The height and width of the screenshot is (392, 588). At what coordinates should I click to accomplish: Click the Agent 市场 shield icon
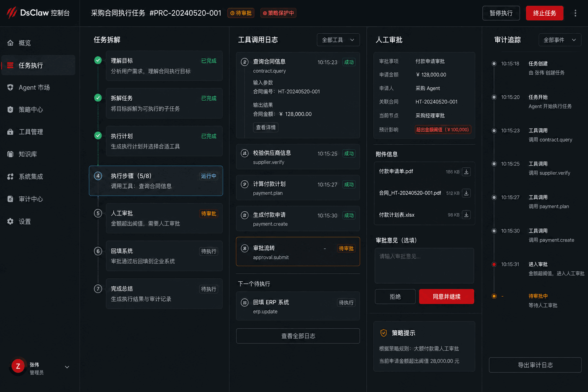pyautogui.click(x=10, y=87)
